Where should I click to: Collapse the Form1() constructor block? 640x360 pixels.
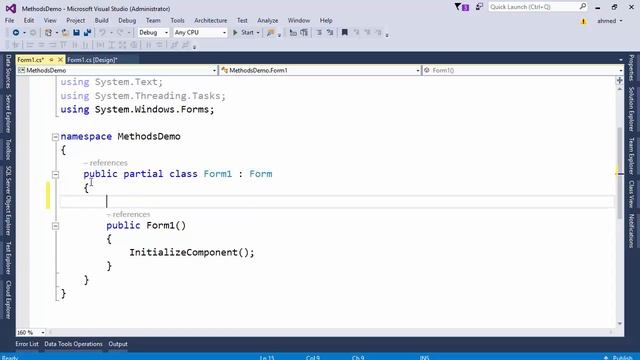(56, 226)
